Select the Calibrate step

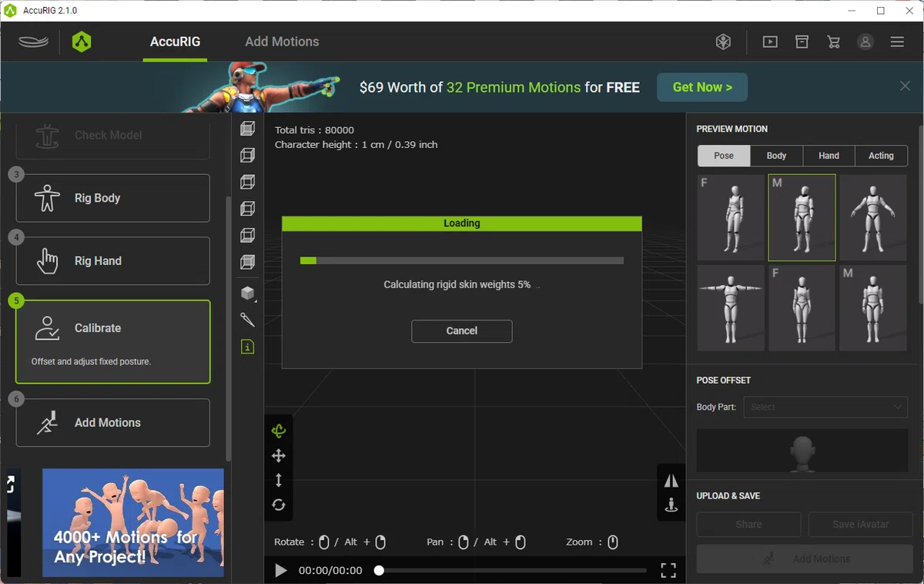click(x=113, y=342)
